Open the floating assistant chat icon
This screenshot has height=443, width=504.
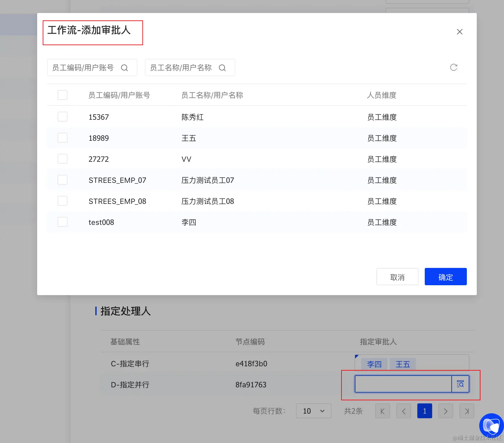coord(492,426)
